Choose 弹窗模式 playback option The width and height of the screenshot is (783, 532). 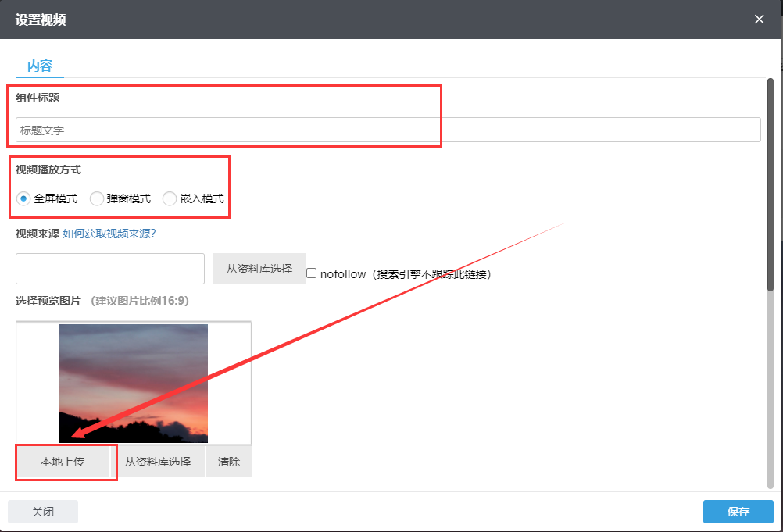click(97, 198)
